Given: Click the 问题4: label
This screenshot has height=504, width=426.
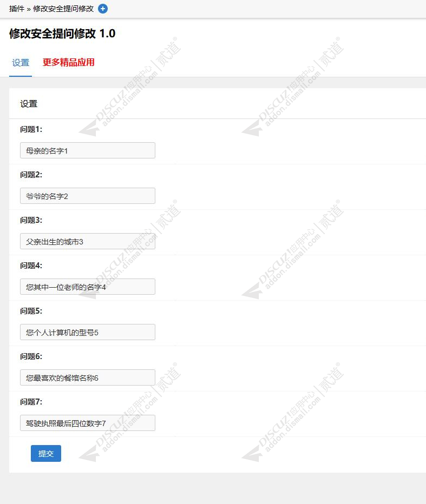Looking at the screenshot, I should coord(31,266).
